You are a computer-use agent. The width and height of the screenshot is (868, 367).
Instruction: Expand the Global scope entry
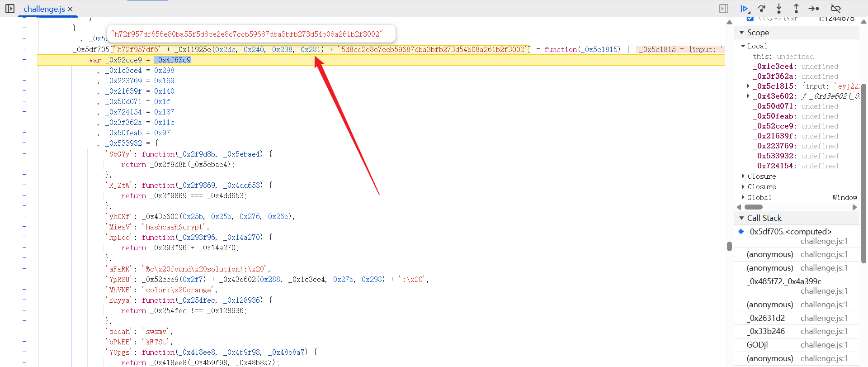pyautogui.click(x=743, y=197)
